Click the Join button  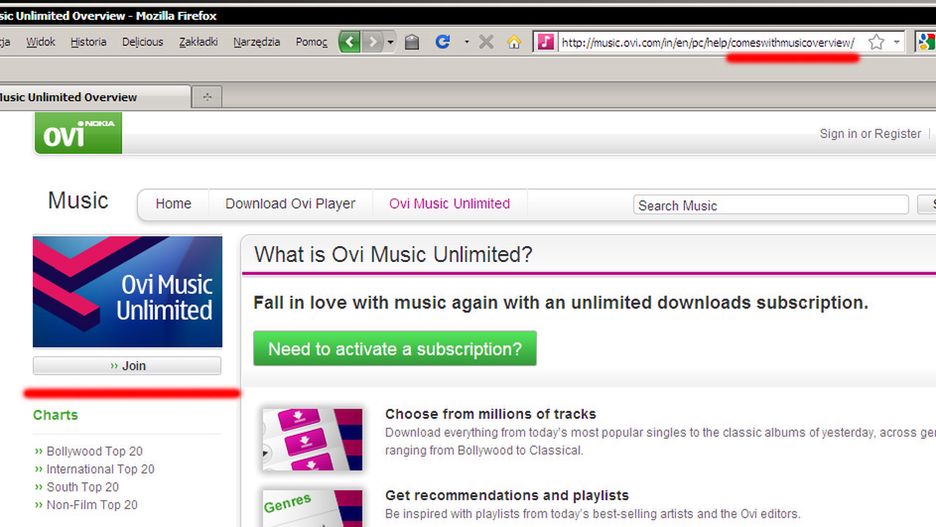(127, 366)
